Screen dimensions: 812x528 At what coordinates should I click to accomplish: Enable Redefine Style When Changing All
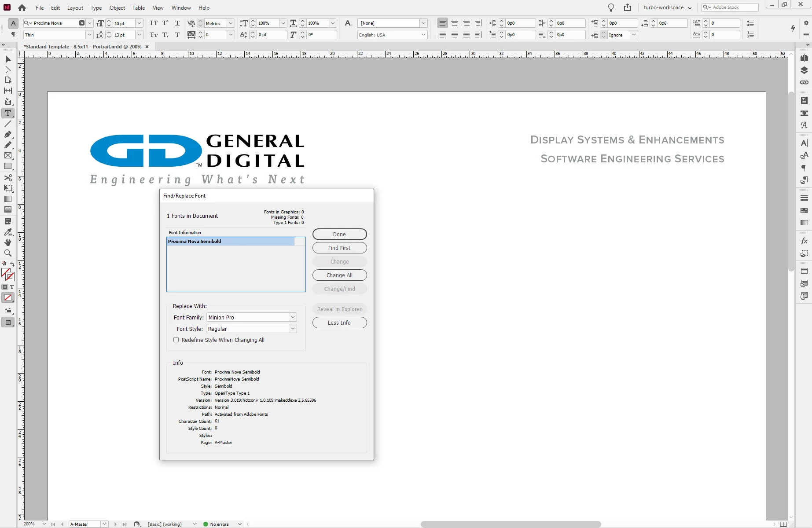click(x=176, y=340)
